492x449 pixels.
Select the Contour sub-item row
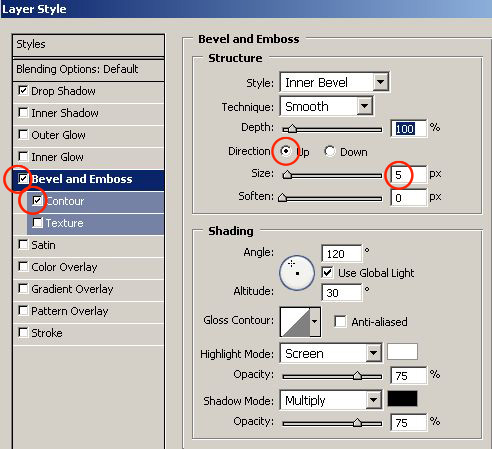[x=95, y=201]
